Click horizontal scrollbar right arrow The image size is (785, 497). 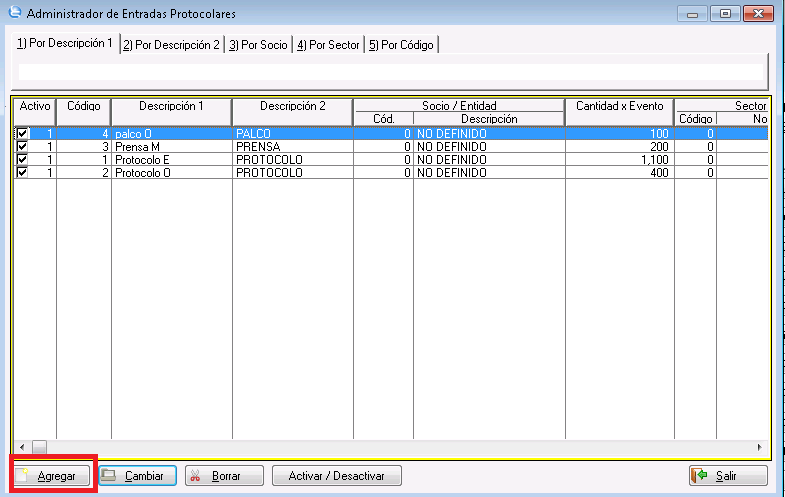tap(760, 446)
